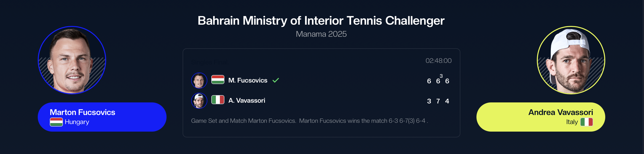Click the Manama 2025 subtitle
Screen dimensions: 644x154
321,34
